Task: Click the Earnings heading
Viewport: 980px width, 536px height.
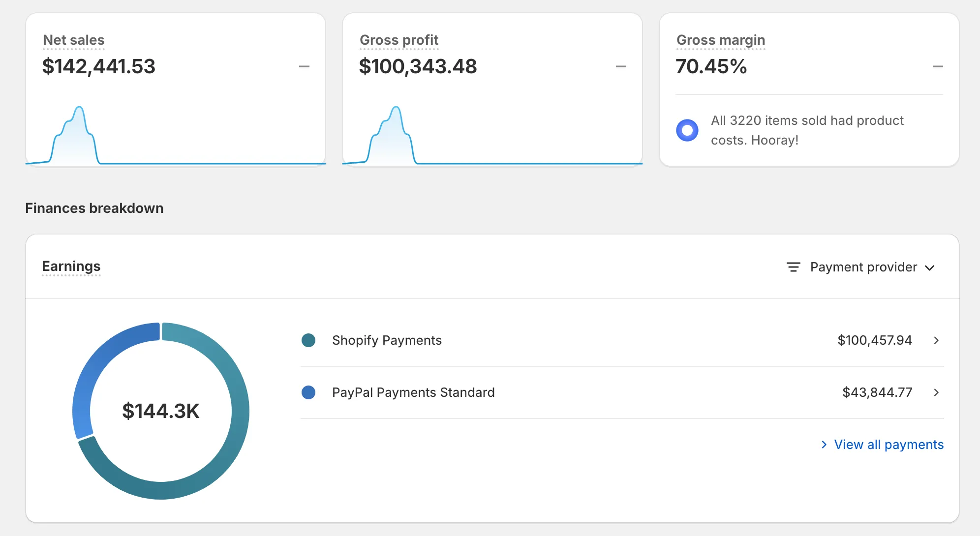Action: click(71, 266)
